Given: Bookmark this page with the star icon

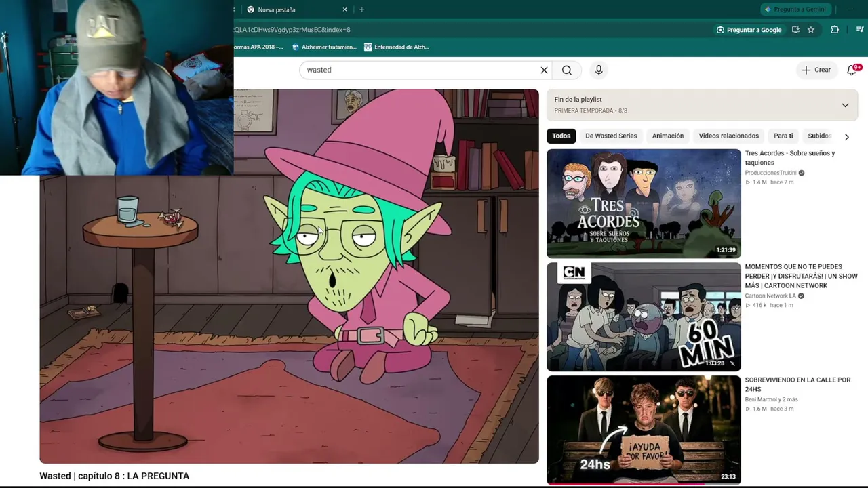Looking at the screenshot, I should [810, 30].
